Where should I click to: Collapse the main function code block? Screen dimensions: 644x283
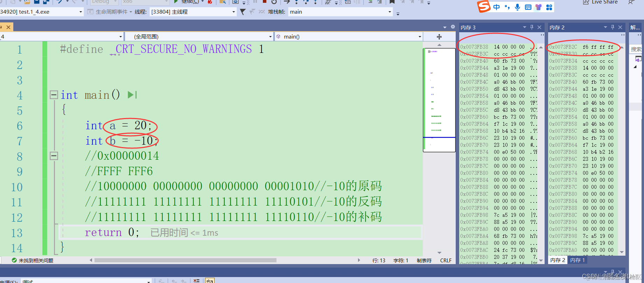(54, 95)
